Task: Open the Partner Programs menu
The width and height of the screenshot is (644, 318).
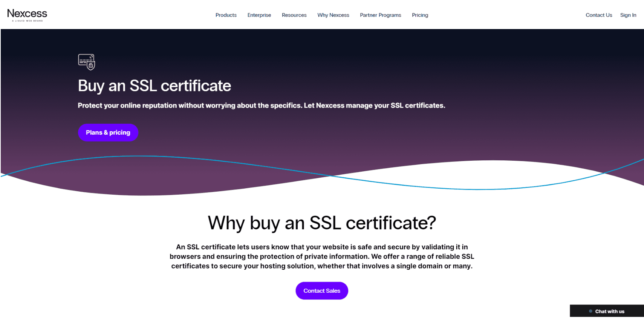Action: click(381, 15)
